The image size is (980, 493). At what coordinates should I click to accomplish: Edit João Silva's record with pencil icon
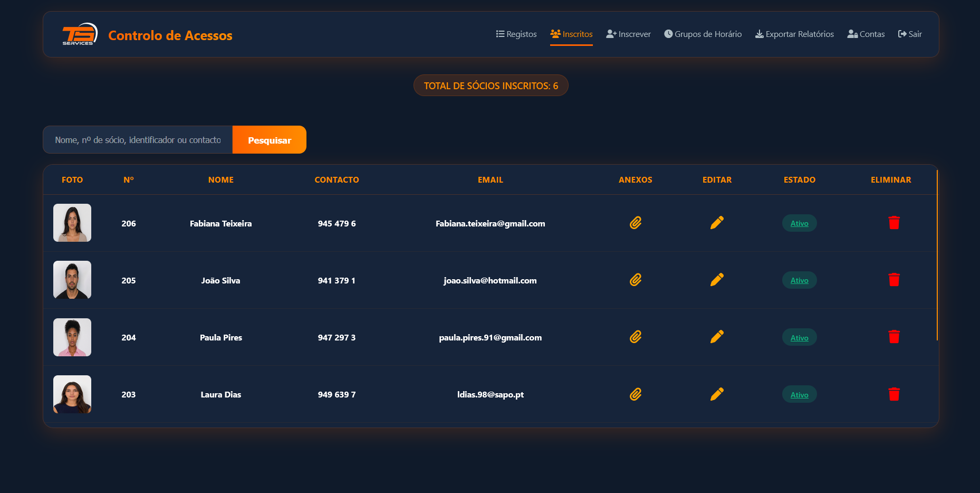pyautogui.click(x=717, y=280)
